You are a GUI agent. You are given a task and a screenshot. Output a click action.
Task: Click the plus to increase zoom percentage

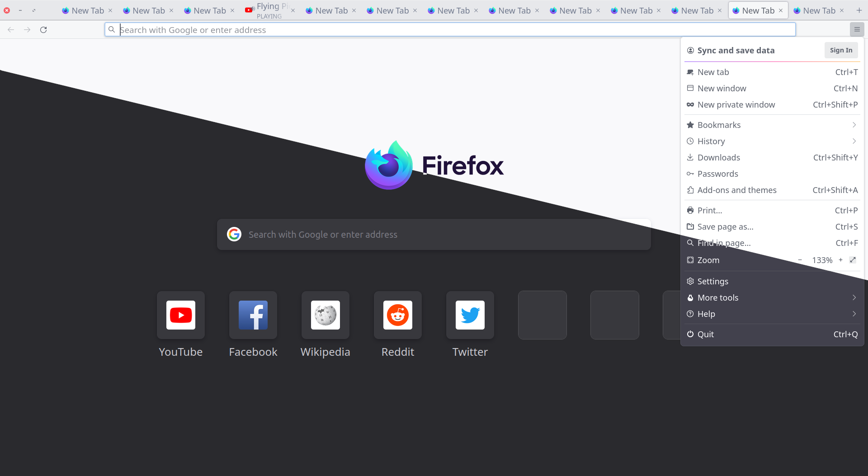(841, 260)
